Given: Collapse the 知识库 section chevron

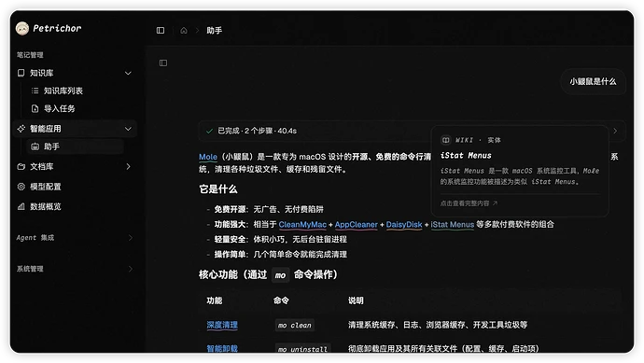Looking at the screenshot, I should (x=128, y=73).
